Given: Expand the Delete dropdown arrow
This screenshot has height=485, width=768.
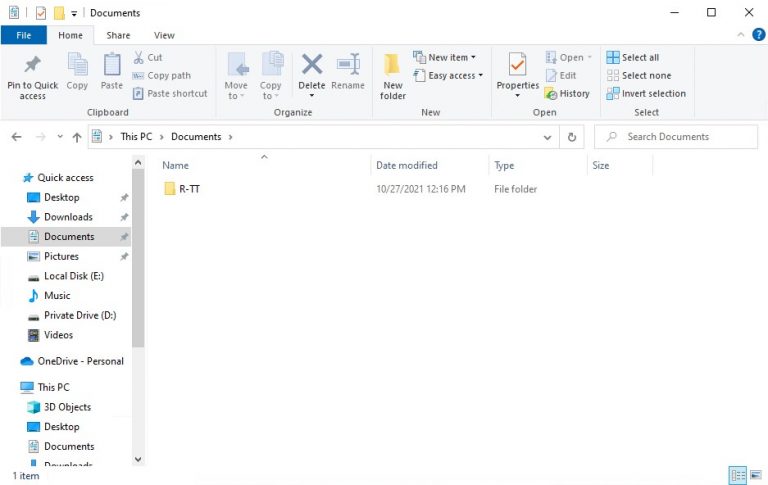Looking at the screenshot, I should coord(312,96).
